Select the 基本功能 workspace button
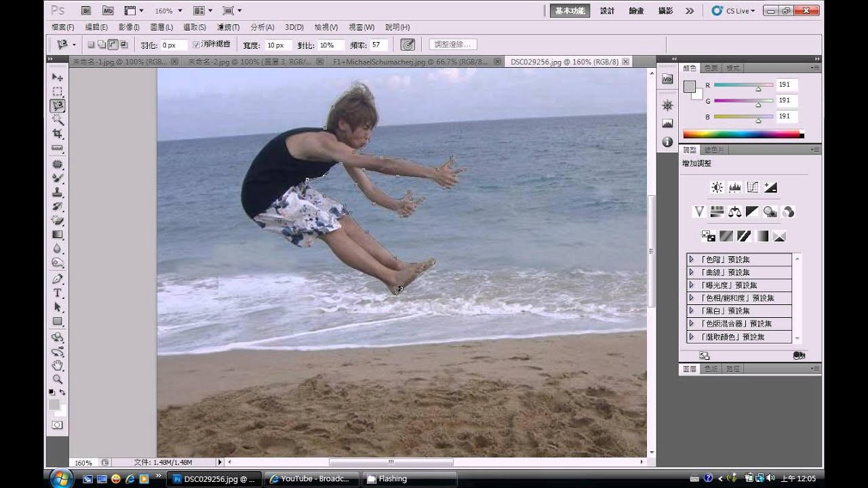Viewport: 868px width, 488px height. pos(570,11)
